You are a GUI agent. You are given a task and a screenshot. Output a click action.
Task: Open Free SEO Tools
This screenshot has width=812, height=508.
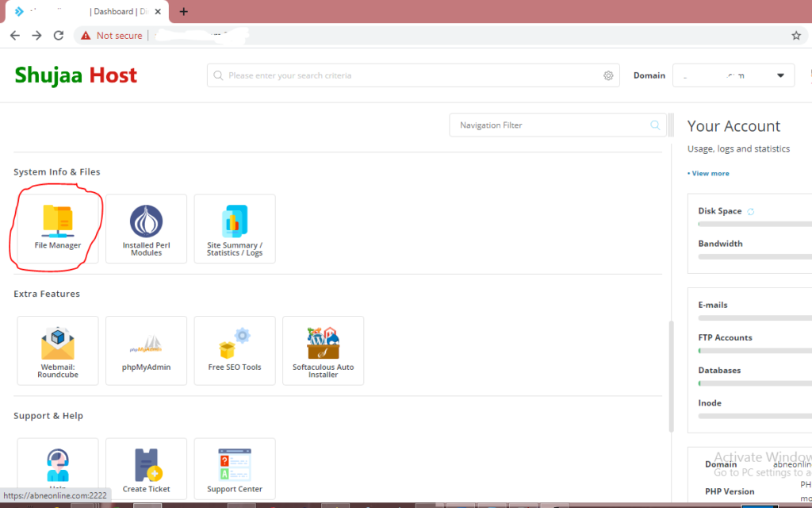click(x=235, y=350)
